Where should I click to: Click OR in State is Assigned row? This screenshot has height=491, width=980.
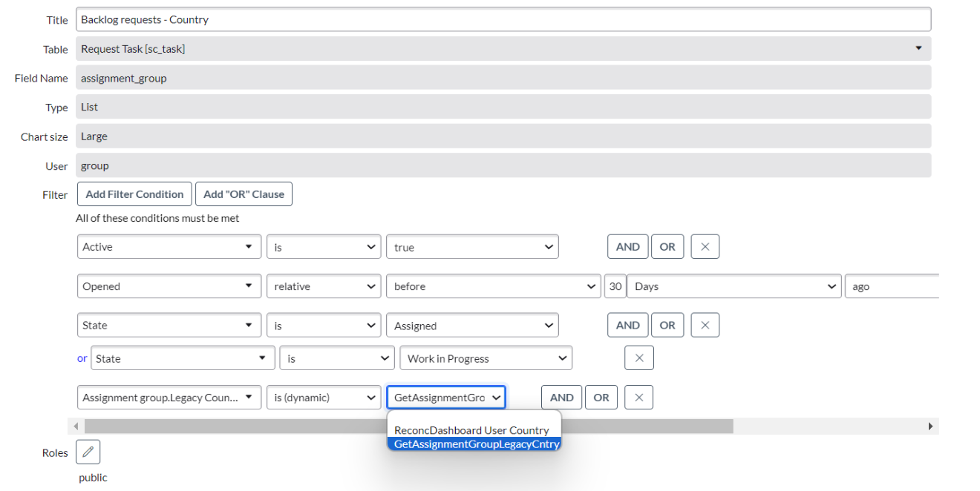click(x=667, y=325)
